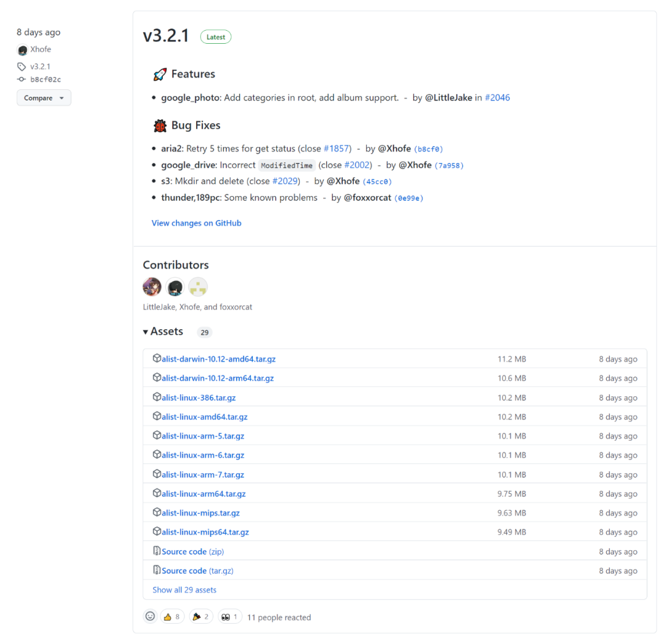Image resolution: width=666 pixels, height=644 pixels.
Task: Click 11 people reacted text
Action: tap(279, 618)
